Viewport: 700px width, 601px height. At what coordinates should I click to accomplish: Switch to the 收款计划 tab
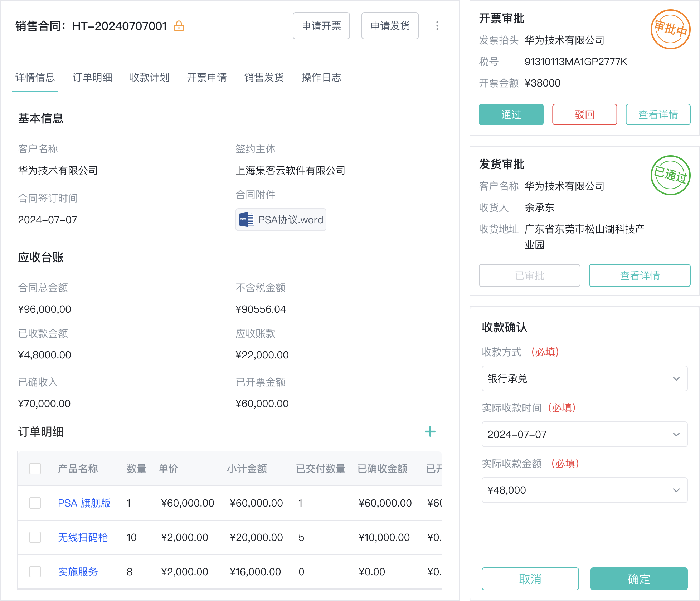[x=150, y=78]
